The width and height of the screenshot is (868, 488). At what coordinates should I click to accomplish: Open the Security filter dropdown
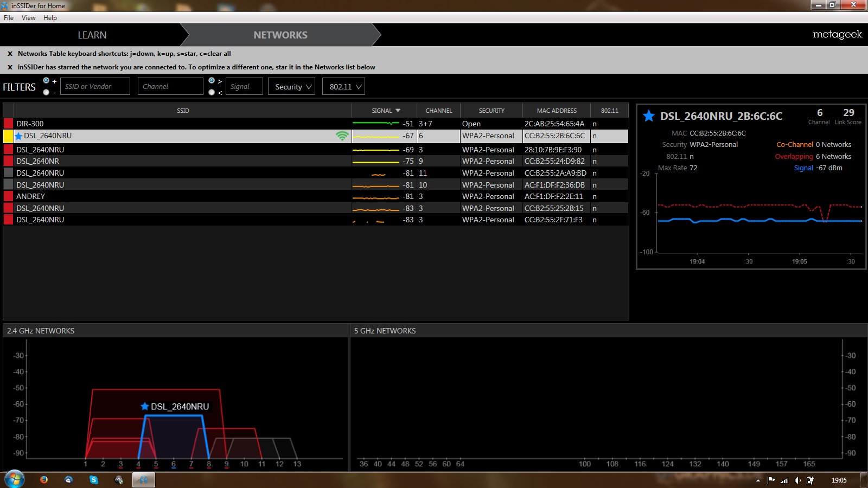click(291, 87)
